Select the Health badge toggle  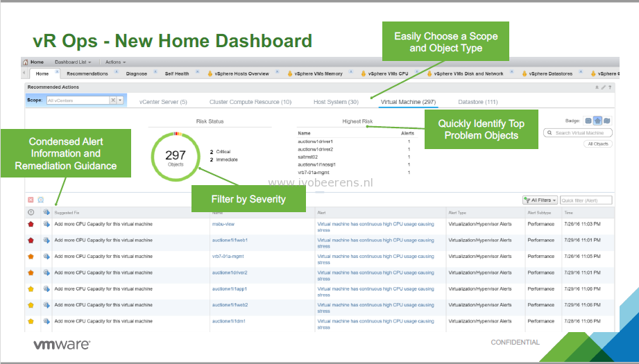pos(588,121)
